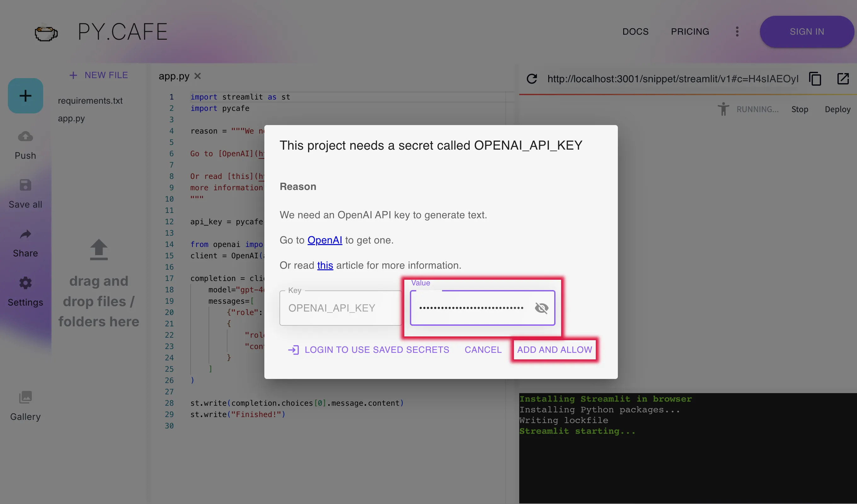Click the teal plus new project button
Viewport: 857px width, 504px height.
coord(26,96)
